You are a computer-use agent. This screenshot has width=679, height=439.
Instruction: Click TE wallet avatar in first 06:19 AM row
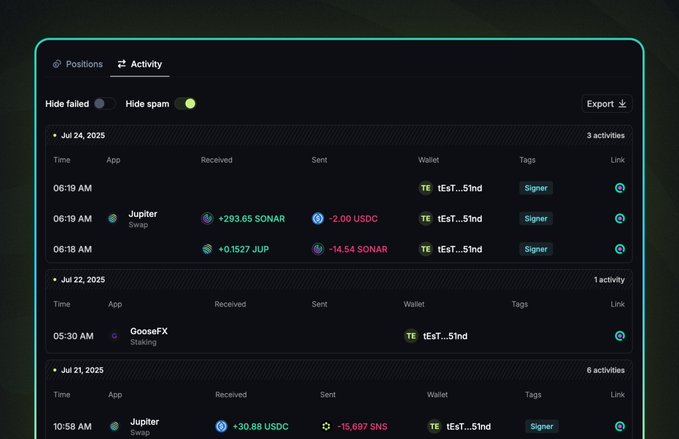426,188
